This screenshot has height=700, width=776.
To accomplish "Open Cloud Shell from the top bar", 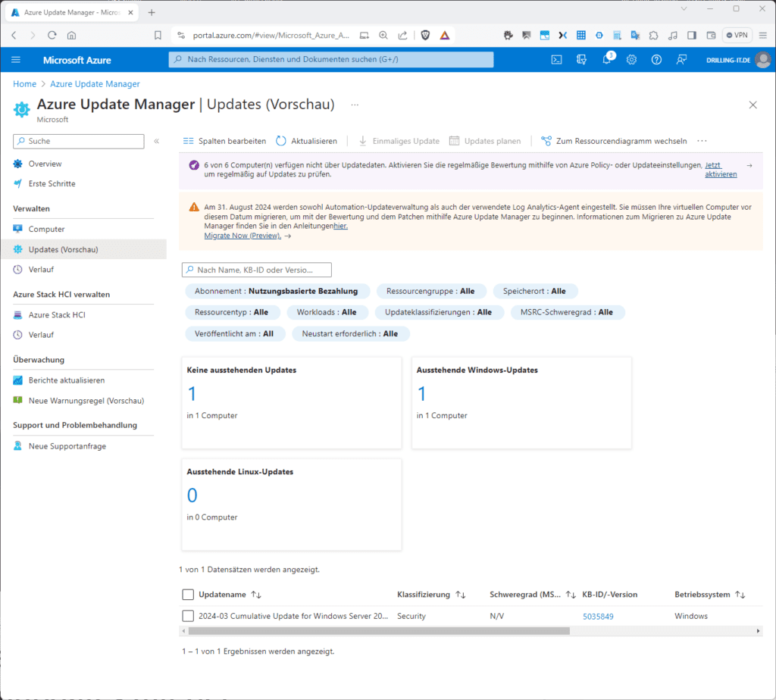I will (x=556, y=60).
